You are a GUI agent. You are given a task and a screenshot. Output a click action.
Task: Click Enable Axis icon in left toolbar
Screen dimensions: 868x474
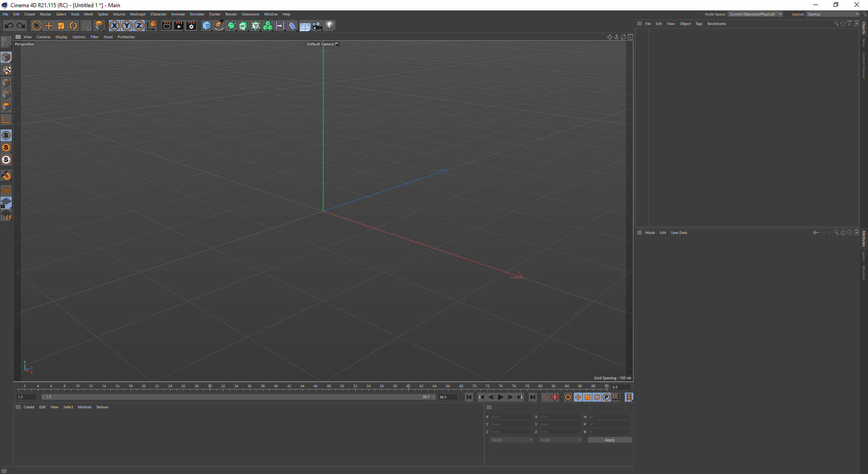click(6, 119)
